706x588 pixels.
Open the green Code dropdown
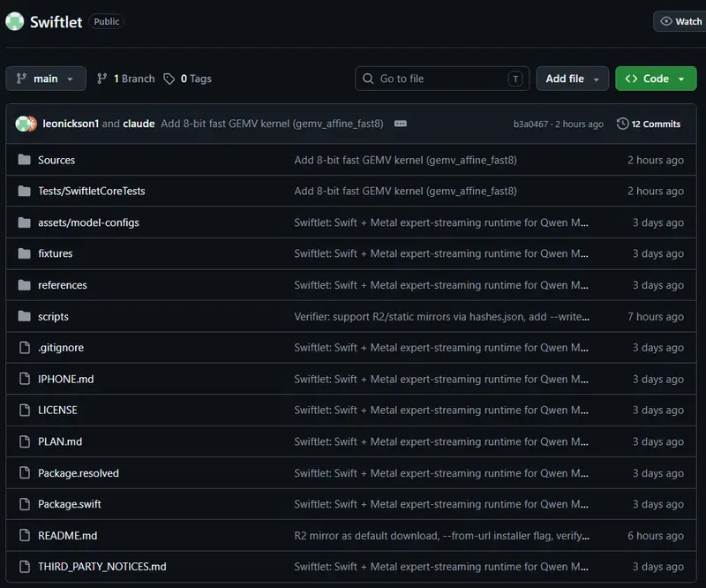[656, 79]
